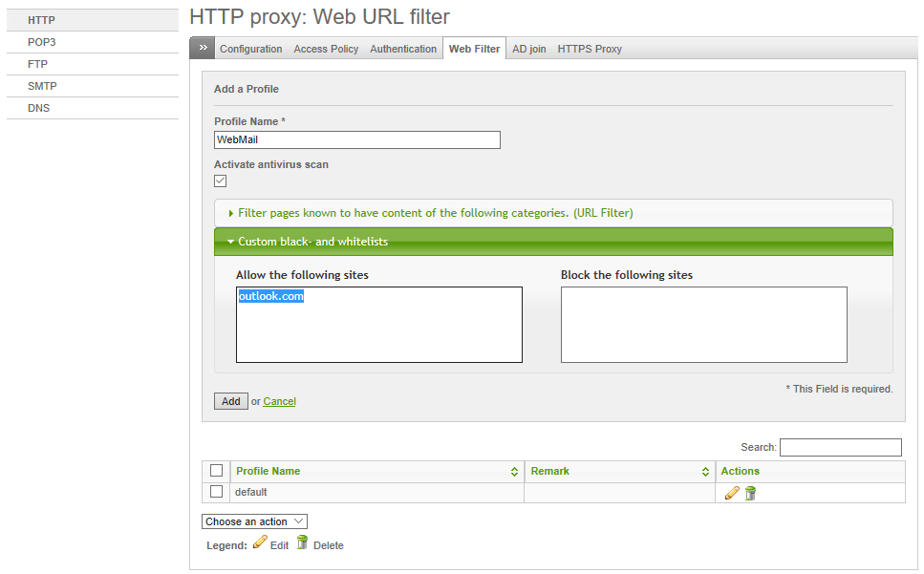Click the Cancel link
This screenshot has width=924, height=574.
tap(279, 402)
